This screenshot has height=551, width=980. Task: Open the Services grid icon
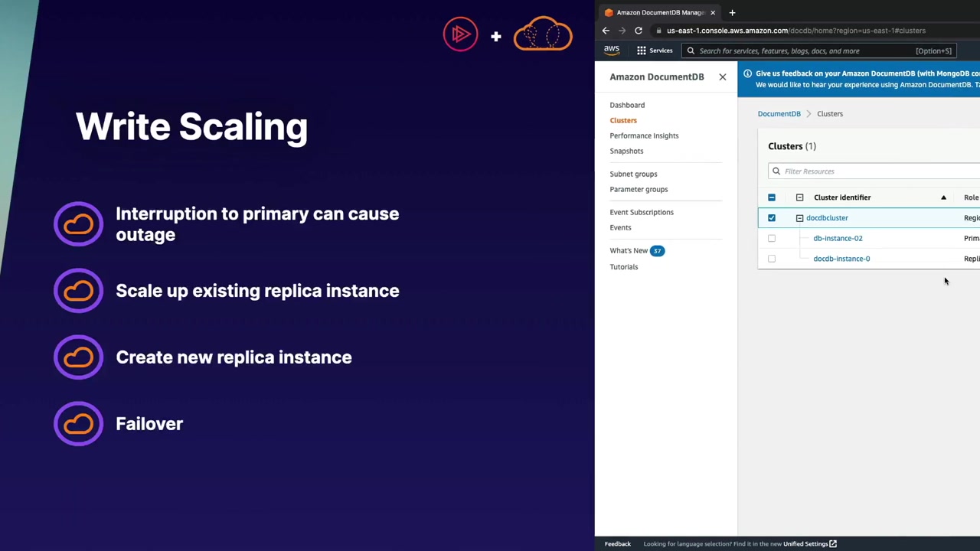(642, 51)
